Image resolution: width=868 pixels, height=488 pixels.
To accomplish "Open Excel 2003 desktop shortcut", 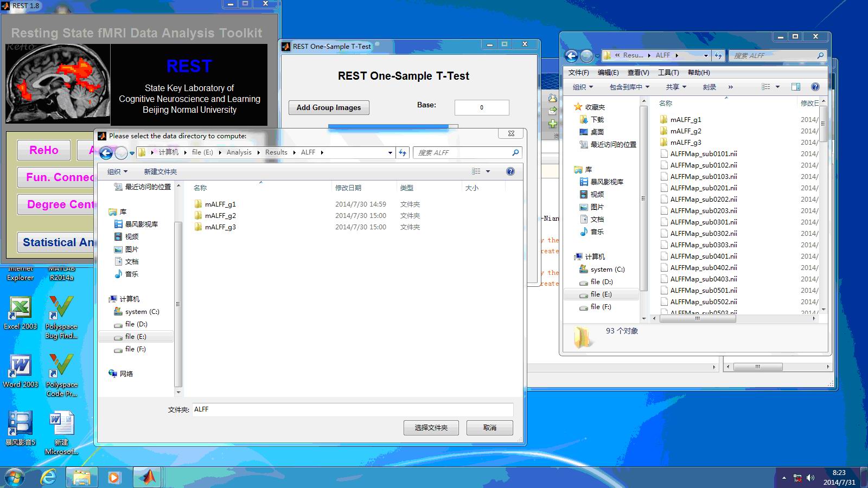I will point(21,313).
